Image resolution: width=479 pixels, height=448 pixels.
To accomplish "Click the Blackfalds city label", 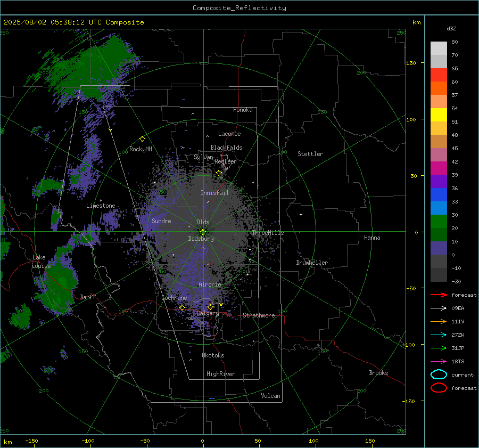I will point(226,148).
